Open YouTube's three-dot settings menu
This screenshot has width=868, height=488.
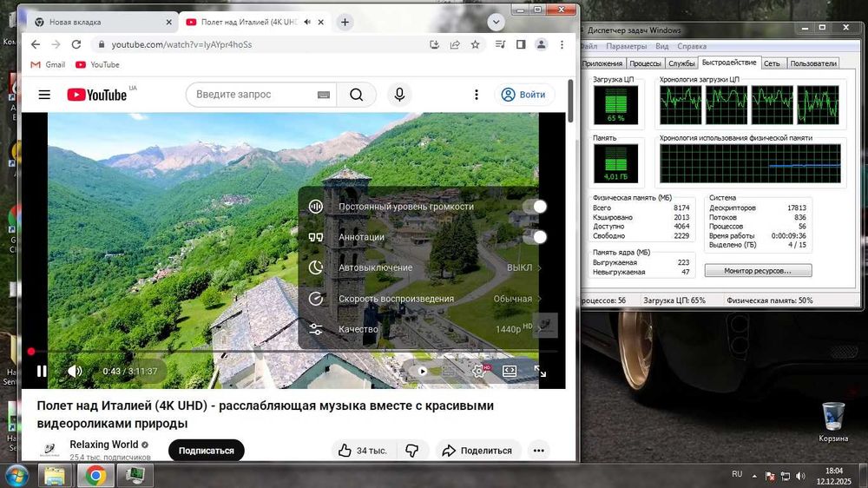tap(476, 95)
